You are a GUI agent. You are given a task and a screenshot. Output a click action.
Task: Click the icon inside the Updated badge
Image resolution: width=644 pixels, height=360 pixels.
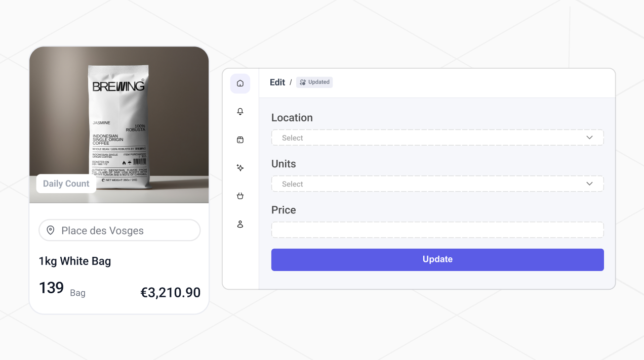tap(303, 82)
